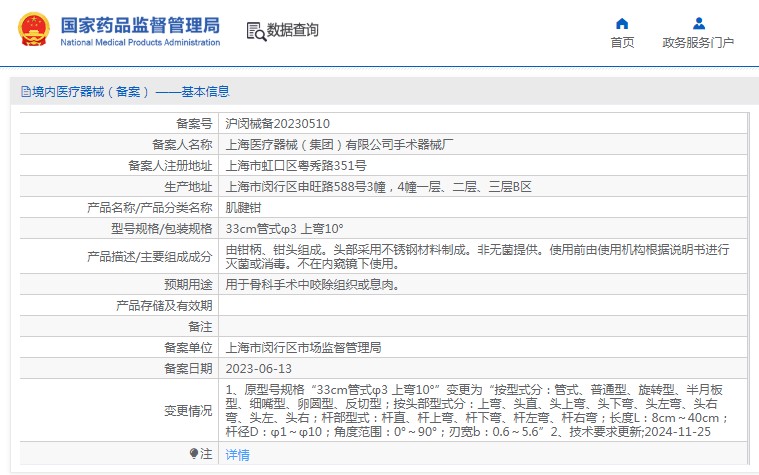Click the 产品存储及有效期 label

tap(164, 306)
